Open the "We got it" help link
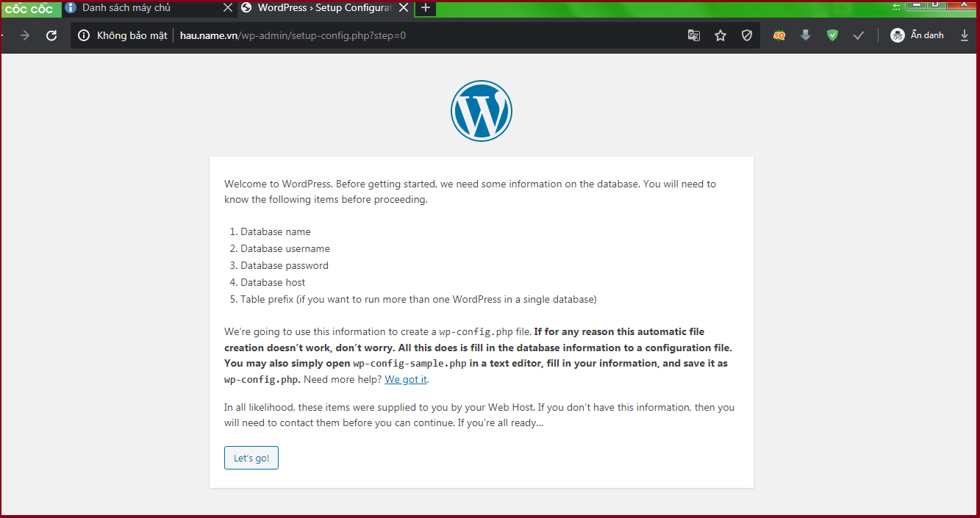The width and height of the screenshot is (980, 518). click(x=406, y=380)
